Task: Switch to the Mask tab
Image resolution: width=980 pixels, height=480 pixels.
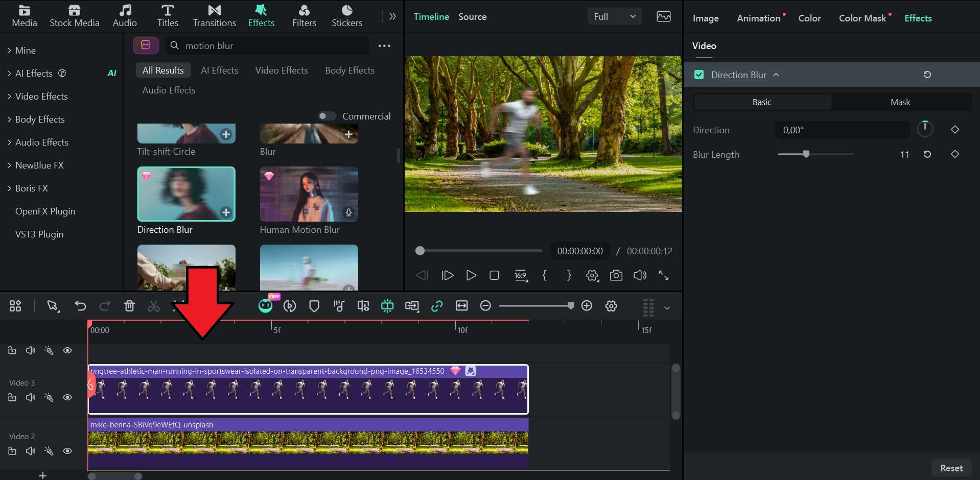Action: [900, 102]
